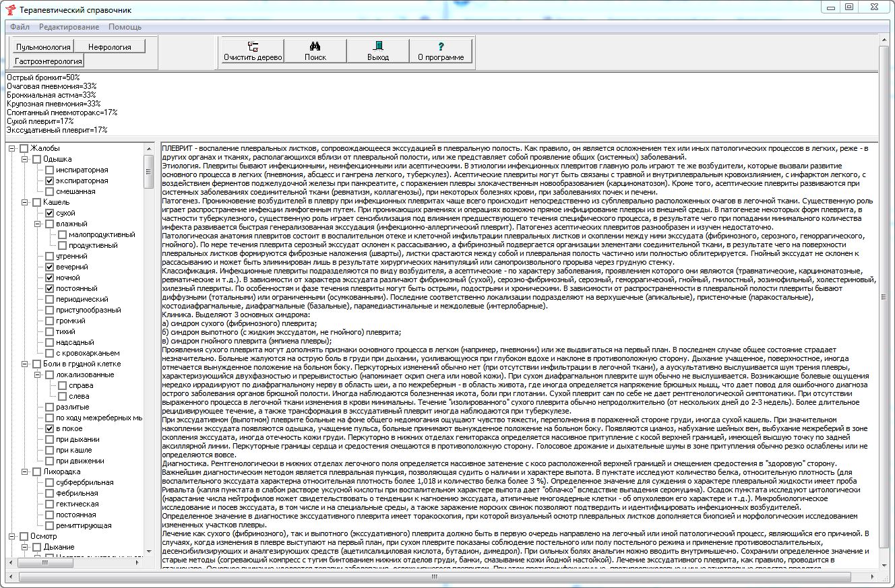Check the 'смешанная' checkbox
This screenshot has height=588, width=895.
pos(49,191)
